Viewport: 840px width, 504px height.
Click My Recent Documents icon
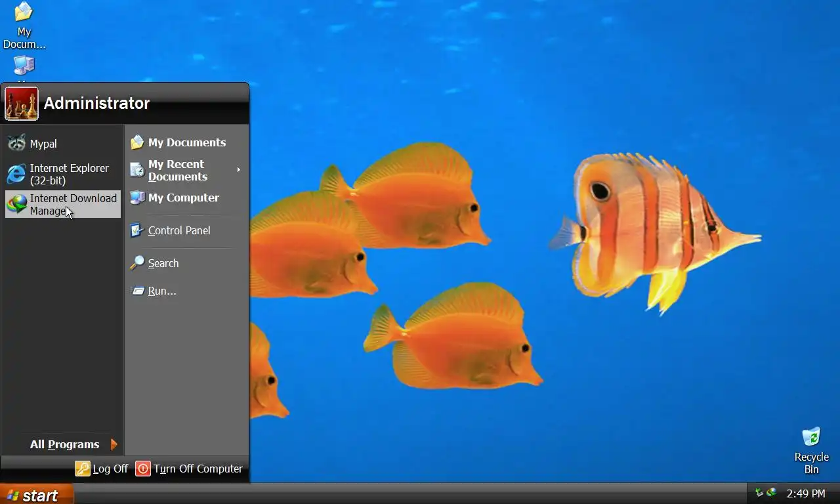tap(137, 170)
